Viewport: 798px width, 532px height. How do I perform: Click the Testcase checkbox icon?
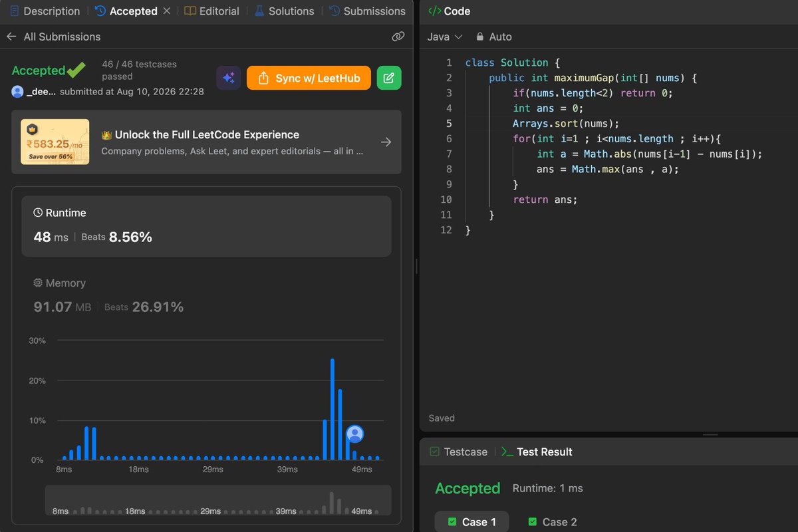tap(434, 452)
